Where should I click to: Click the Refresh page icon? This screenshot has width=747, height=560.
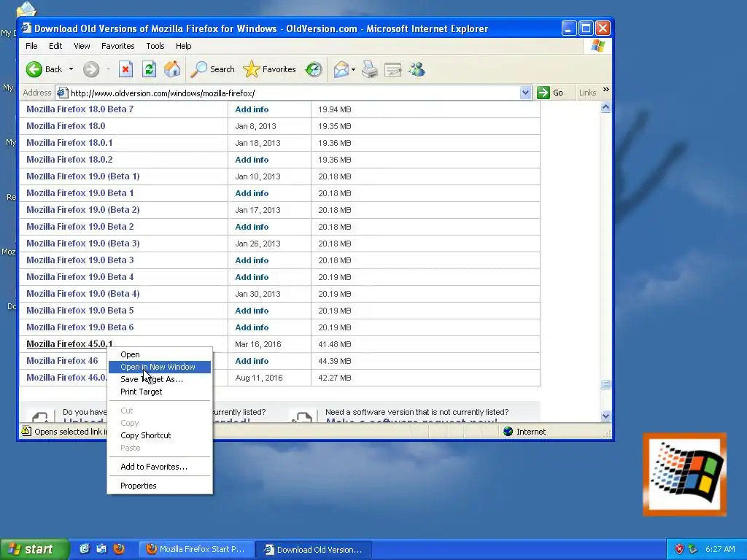click(149, 69)
